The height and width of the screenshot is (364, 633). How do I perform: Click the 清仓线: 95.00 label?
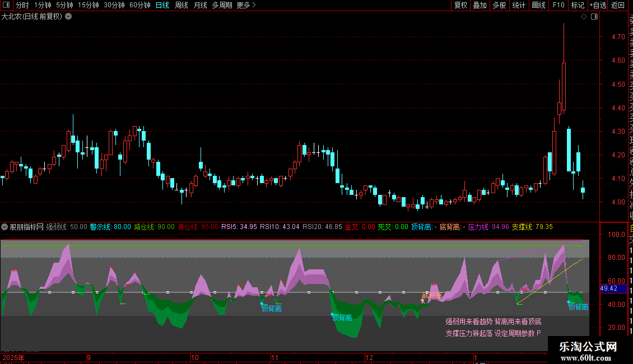click(198, 227)
